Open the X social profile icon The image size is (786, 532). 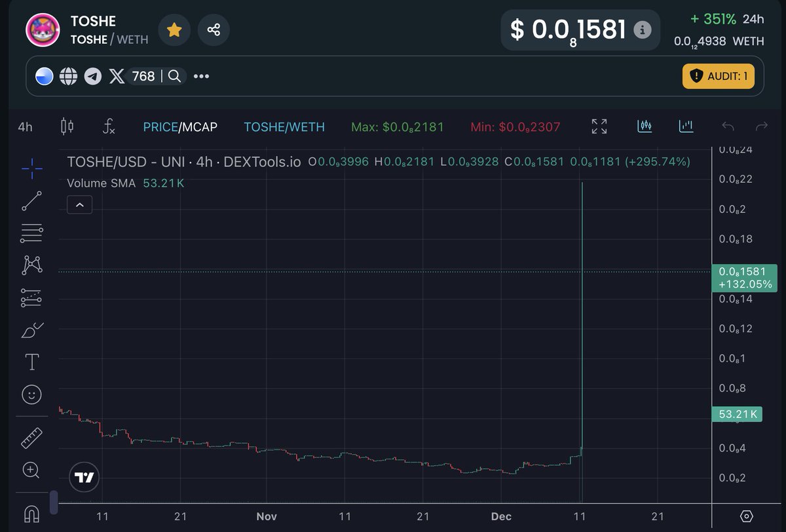point(117,77)
